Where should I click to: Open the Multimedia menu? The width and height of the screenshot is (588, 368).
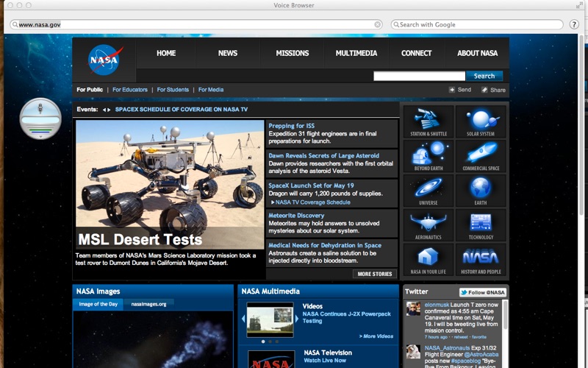[356, 53]
